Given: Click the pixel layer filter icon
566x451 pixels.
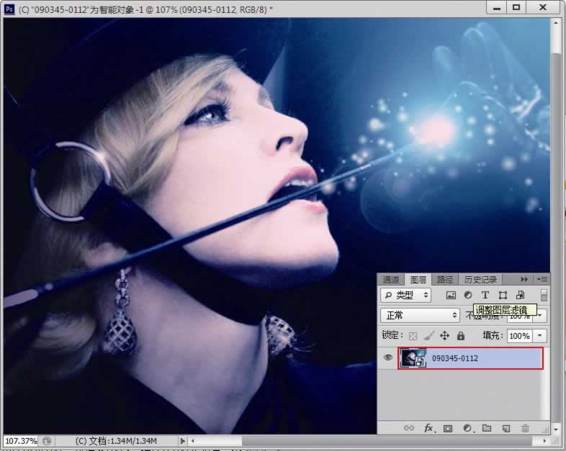Looking at the screenshot, I should (x=450, y=295).
